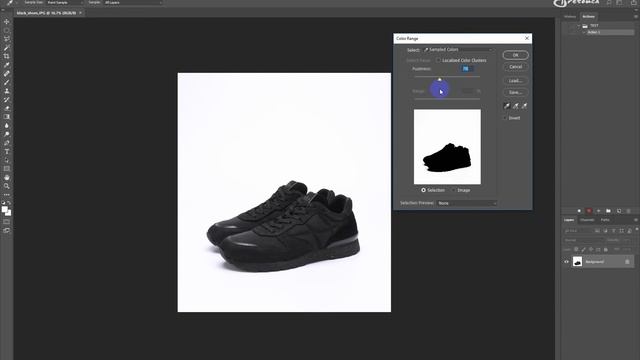640x360 pixels.
Task: Select the Eraser tool
Action: 7,108
